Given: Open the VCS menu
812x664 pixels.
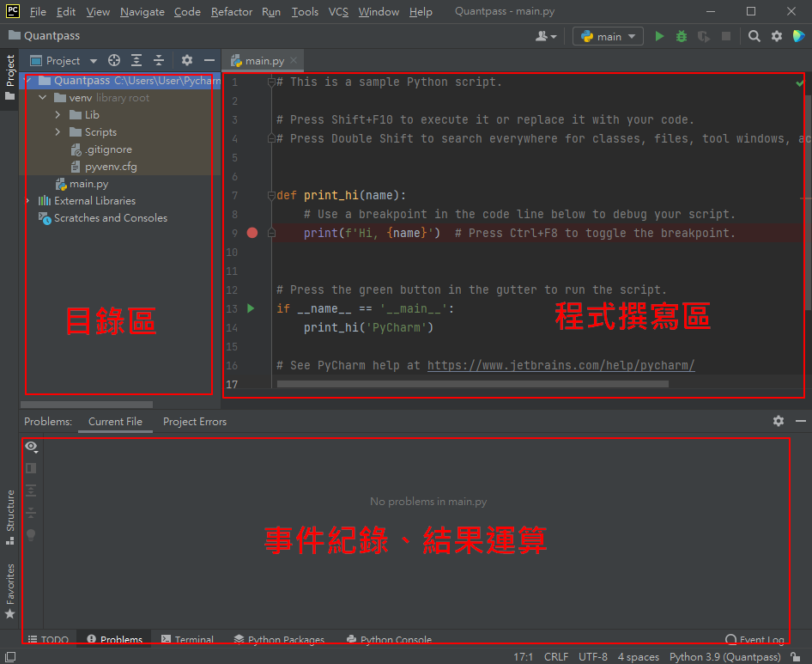Looking at the screenshot, I should [x=338, y=11].
